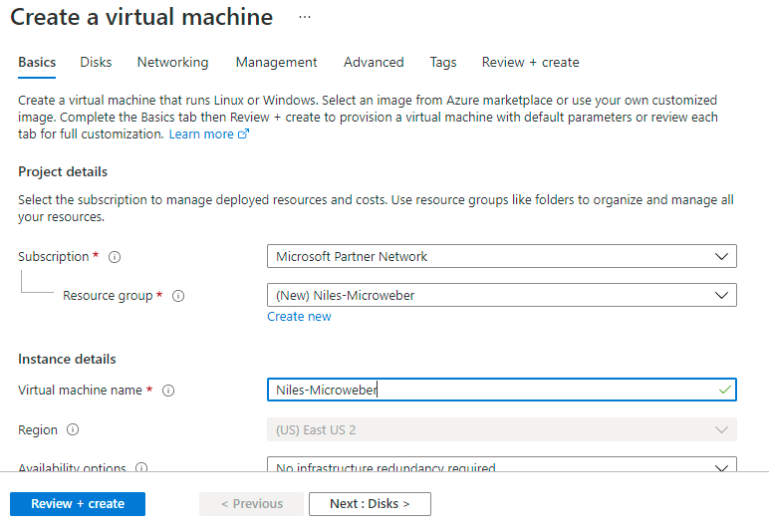Screen dimensions: 769x532
Task: Go to the Management tab
Action: coord(276,62)
